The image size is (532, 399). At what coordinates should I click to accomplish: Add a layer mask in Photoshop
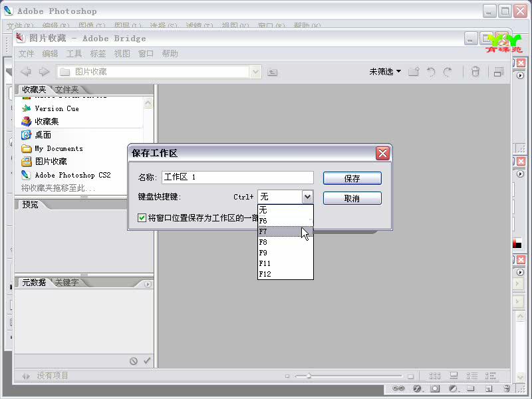[x=435, y=388]
